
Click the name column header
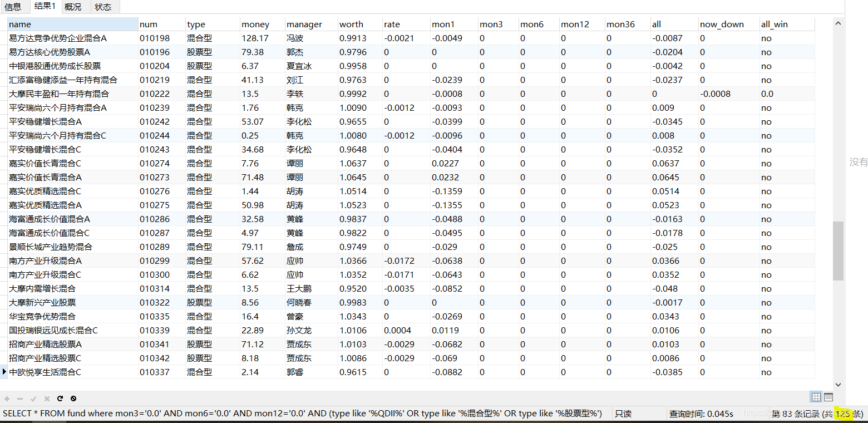click(x=72, y=24)
